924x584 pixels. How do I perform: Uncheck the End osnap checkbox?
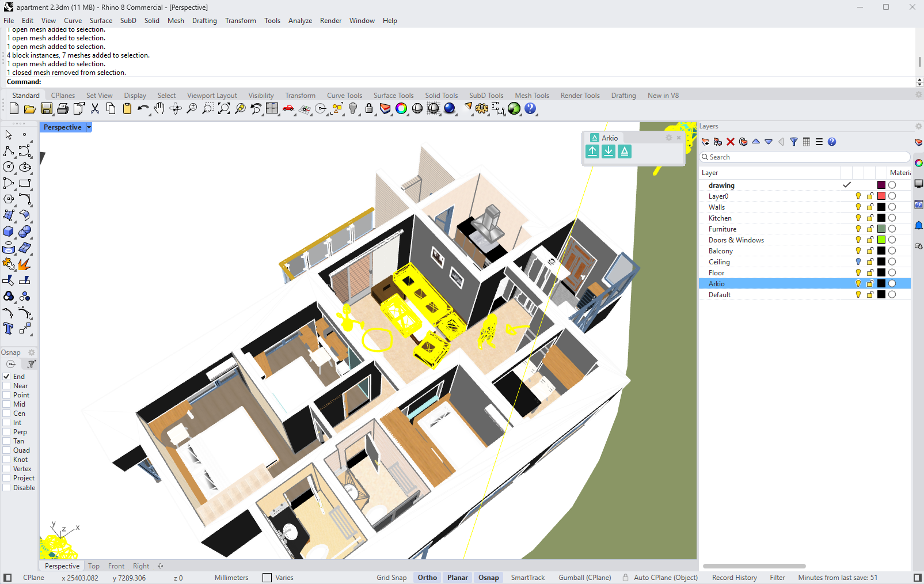pos(7,377)
